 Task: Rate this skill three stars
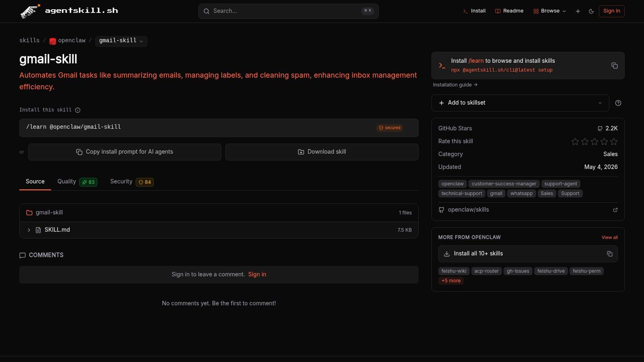point(594,142)
